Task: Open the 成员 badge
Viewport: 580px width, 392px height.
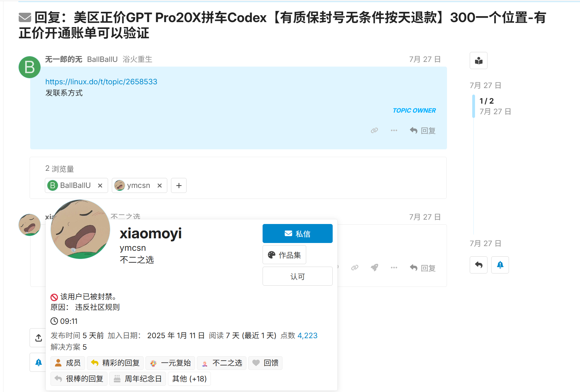Action: point(68,363)
